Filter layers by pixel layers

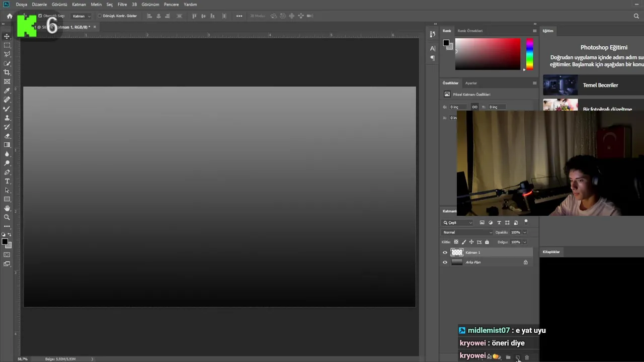pos(482,222)
